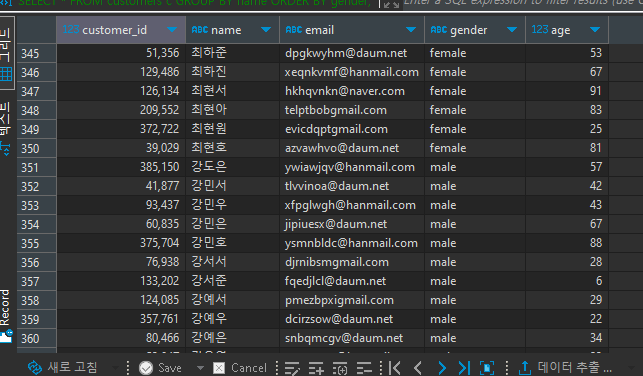
Task: Select the email column header
Action: [x=352, y=30]
